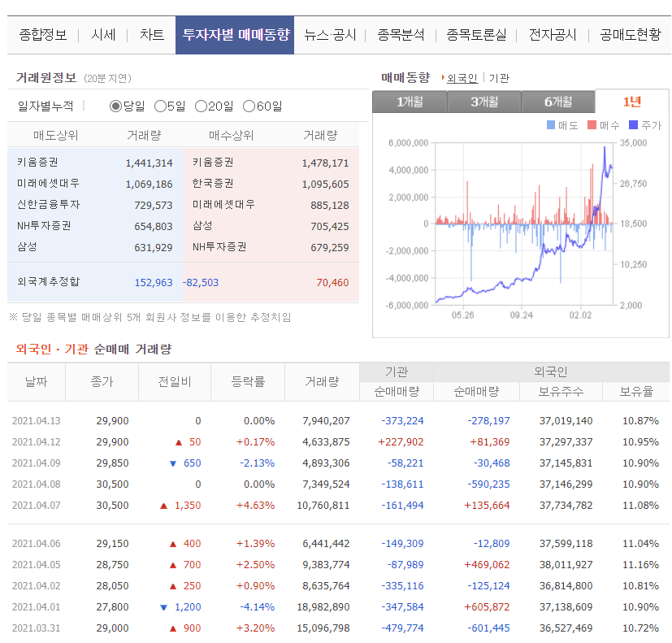Click the blue 매도 legend swatch
Image resolution: width=672 pixels, height=643 pixels.
pyautogui.click(x=551, y=124)
